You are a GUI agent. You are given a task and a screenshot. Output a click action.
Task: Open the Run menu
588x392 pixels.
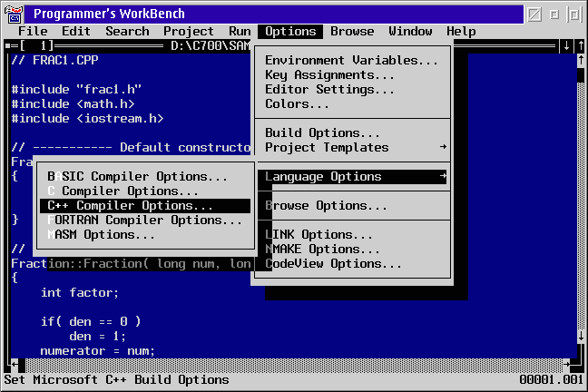(240, 32)
